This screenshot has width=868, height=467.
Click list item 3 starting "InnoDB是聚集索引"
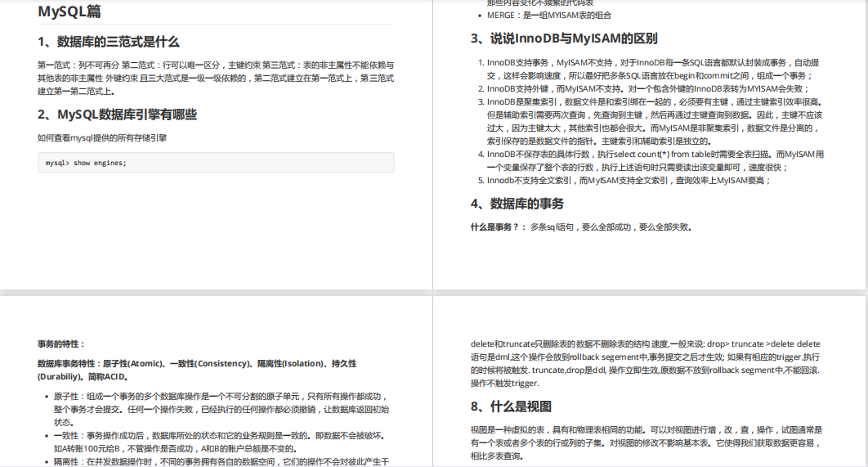[x=655, y=121]
